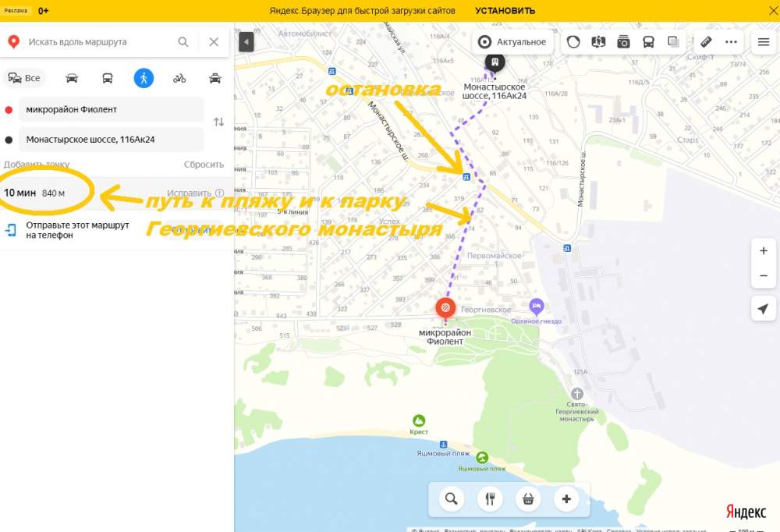Click the phone icon for sending route
The width and height of the screenshot is (780, 532).
coord(10,230)
